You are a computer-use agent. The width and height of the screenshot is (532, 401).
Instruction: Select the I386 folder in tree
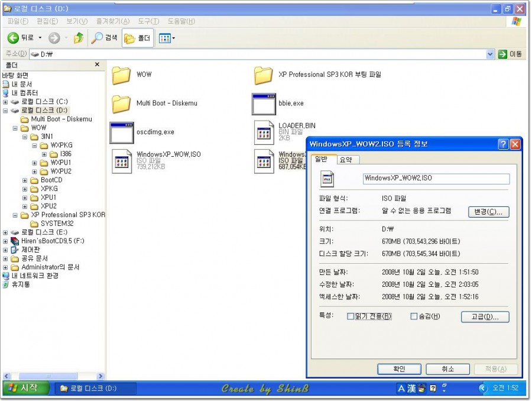click(x=66, y=154)
